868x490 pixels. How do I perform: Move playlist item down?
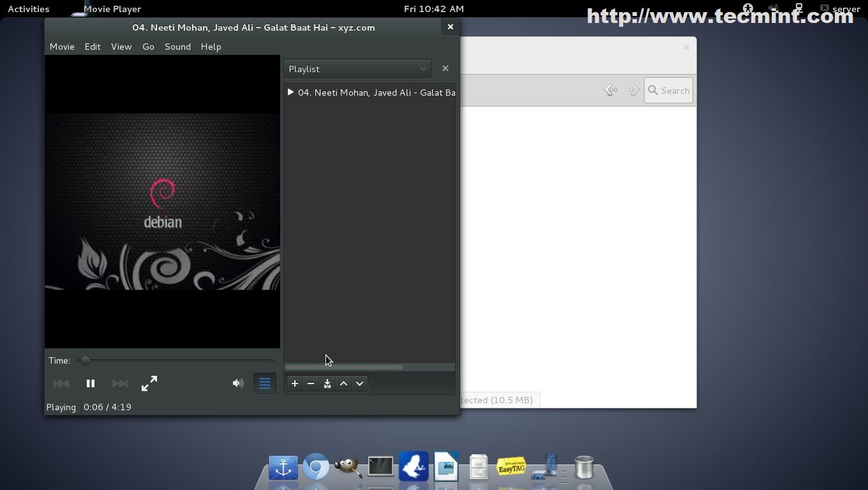(x=360, y=383)
